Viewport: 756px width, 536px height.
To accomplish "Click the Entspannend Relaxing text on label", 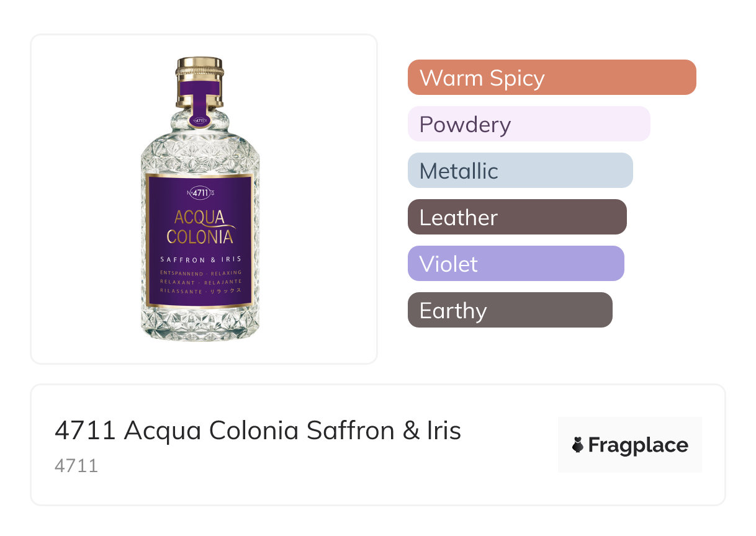I will [x=200, y=273].
